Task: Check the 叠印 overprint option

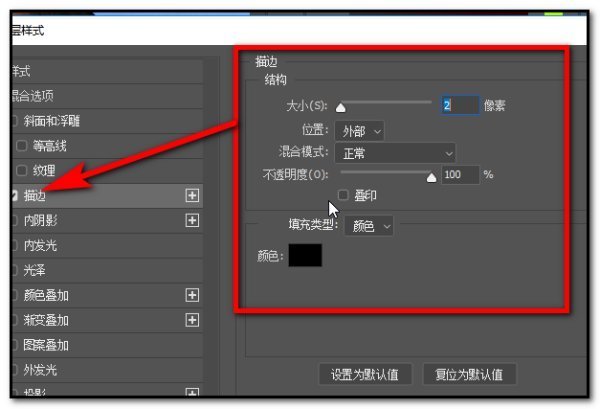Action: point(344,195)
